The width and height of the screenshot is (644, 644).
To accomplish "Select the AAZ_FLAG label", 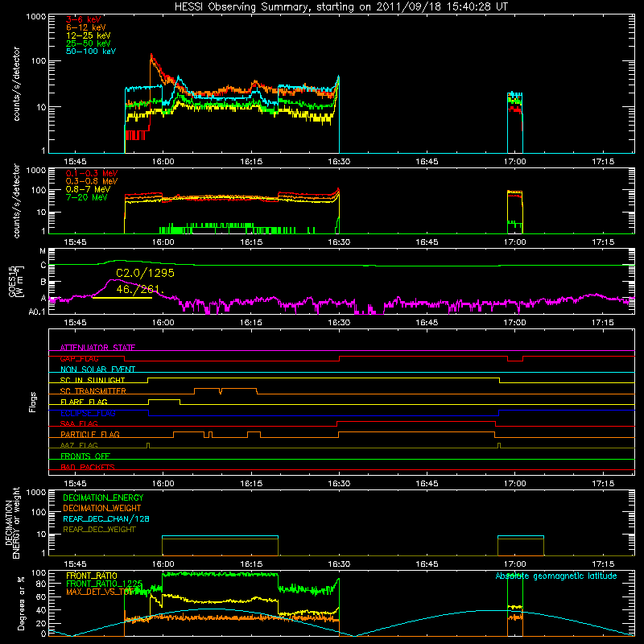I will 79,445.
